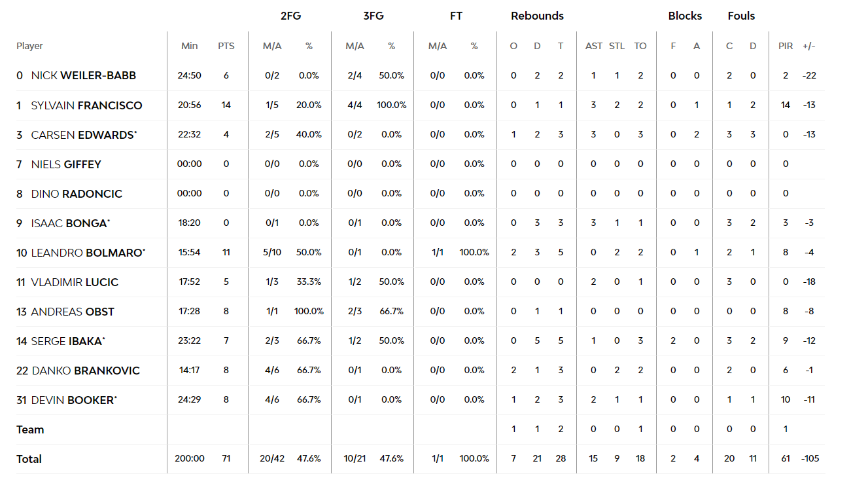Viewport: 868px width, 493px height.
Task: Open Niels Giffey's profile link
Action: 66,164
